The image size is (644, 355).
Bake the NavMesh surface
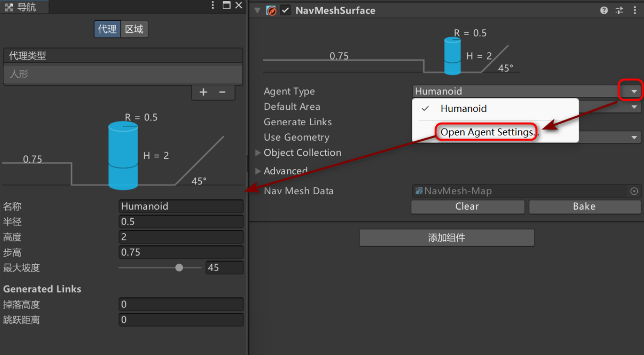click(x=585, y=206)
